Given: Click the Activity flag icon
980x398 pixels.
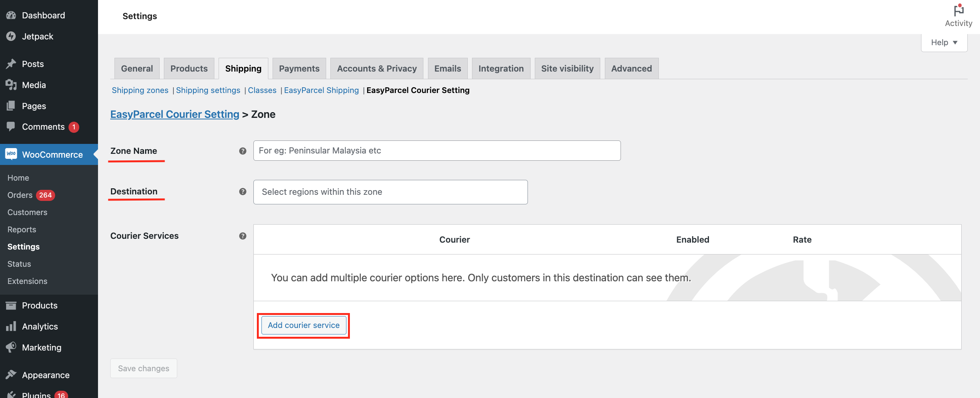Looking at the screenshot, I should (x=959, y=10).
